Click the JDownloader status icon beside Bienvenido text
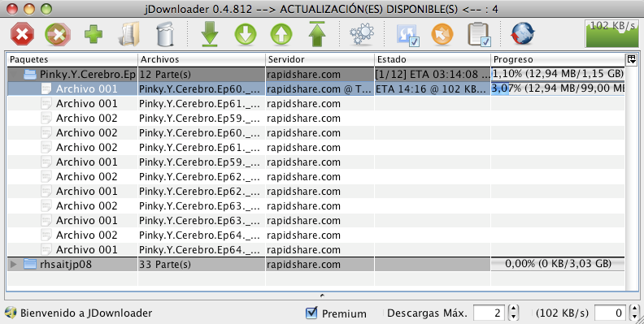644x324 pixels. [x=11, y=313]
